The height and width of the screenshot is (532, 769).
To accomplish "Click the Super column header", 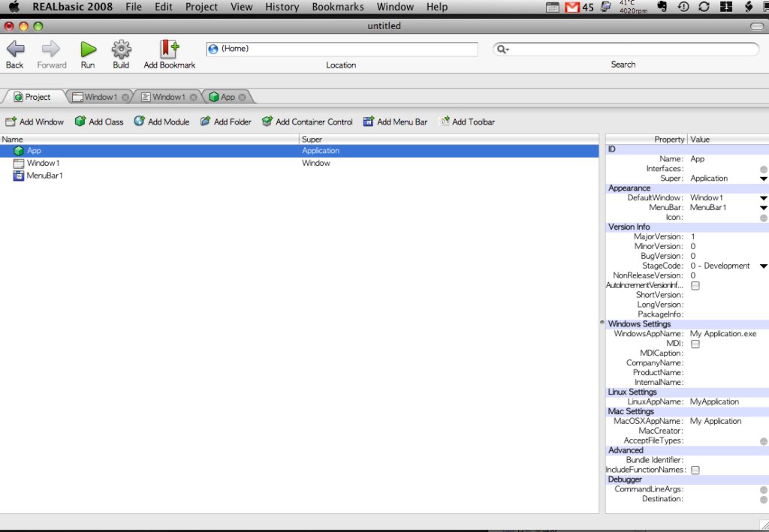I will (449, 139).
